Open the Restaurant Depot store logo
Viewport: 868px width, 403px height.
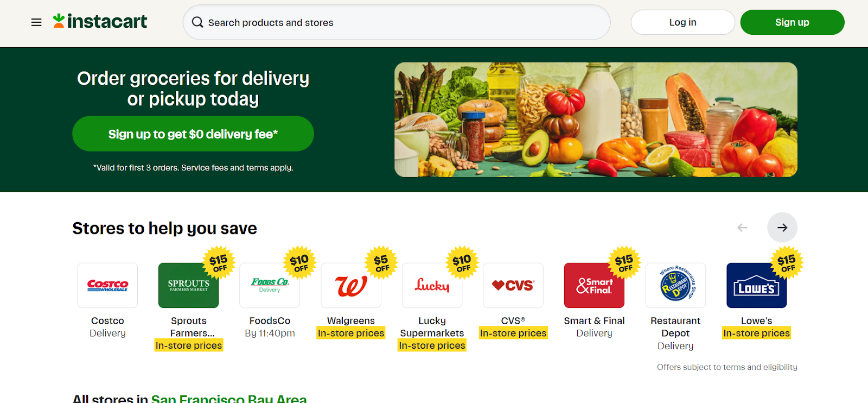click(x=675, y=285)
